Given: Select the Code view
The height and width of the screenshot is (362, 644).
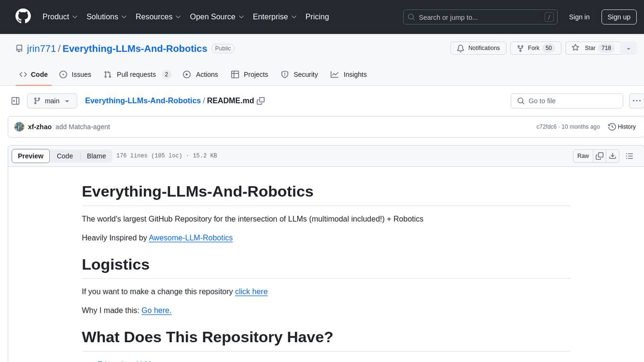Looking at the screenshot, I should 65,156.
